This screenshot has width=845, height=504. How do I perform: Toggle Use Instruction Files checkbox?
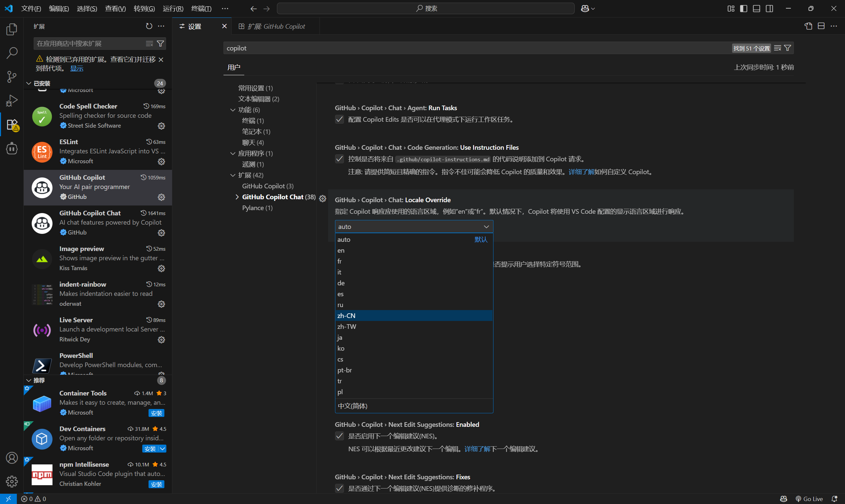(x=339, y=159)
